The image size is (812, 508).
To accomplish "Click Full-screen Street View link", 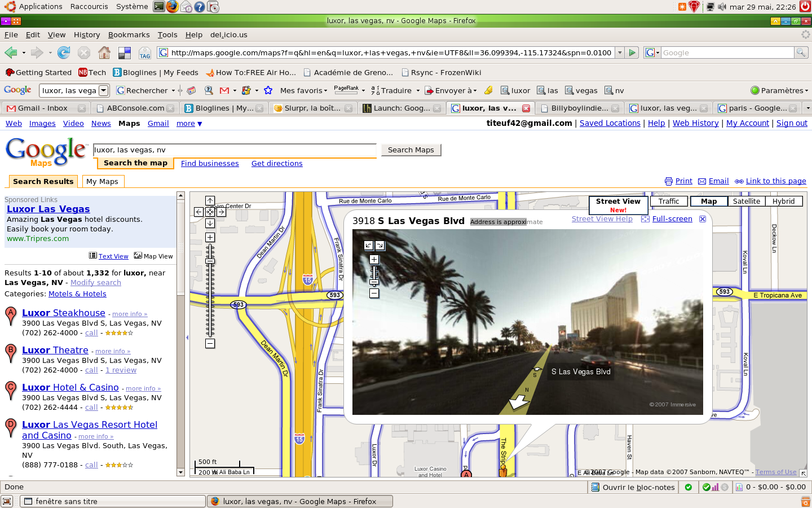I will tap(672, 219).
